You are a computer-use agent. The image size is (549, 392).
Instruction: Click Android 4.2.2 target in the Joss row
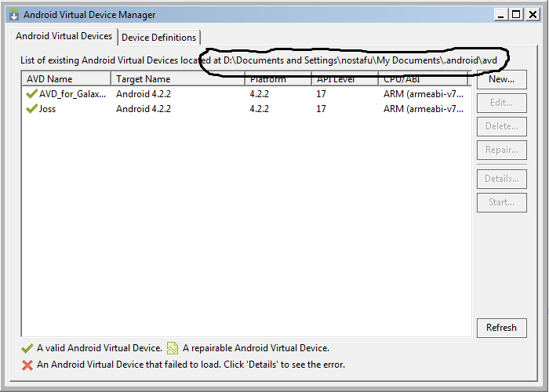[x=144, y=109]
